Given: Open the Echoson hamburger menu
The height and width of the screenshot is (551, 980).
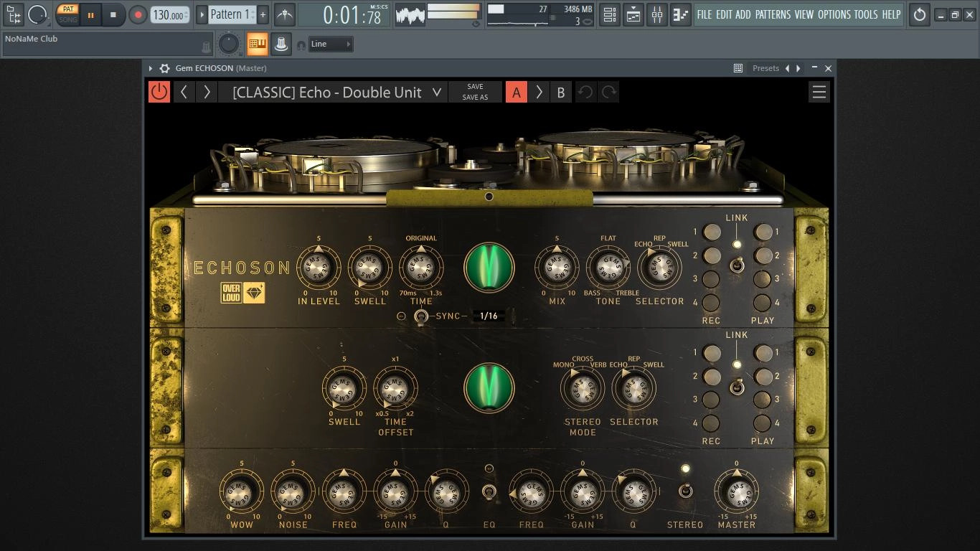Looking at the screenshot, I should pyautogui.click(x=819, y=92).
